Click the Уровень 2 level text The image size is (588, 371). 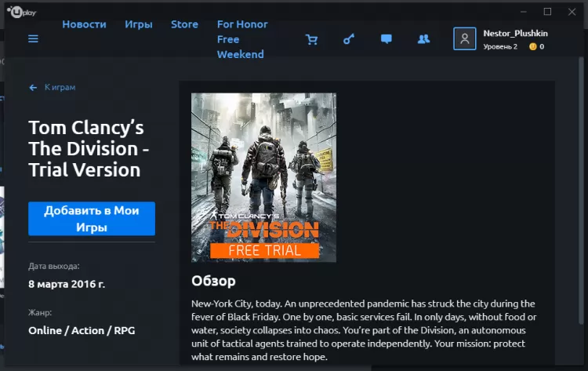[x=500, y=46]
